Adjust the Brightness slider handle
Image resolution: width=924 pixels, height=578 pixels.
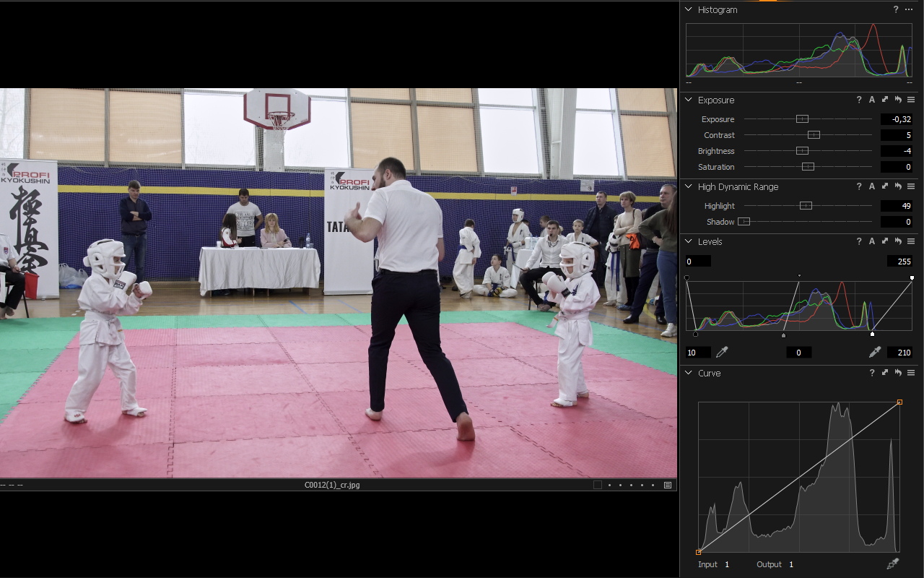[x=802, y=151]
